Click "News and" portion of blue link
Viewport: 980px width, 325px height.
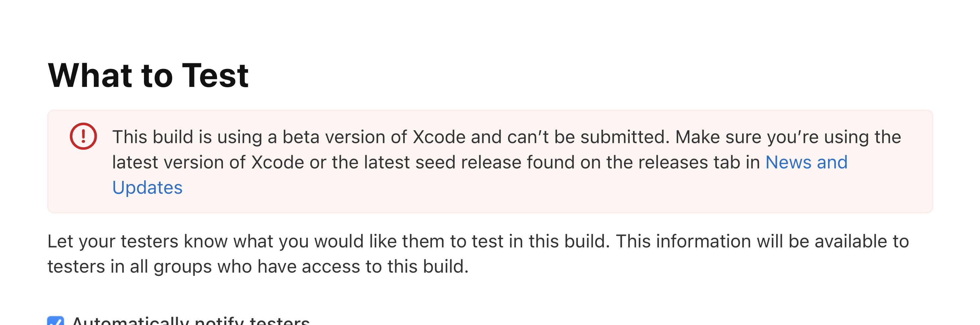coord(806,162)
